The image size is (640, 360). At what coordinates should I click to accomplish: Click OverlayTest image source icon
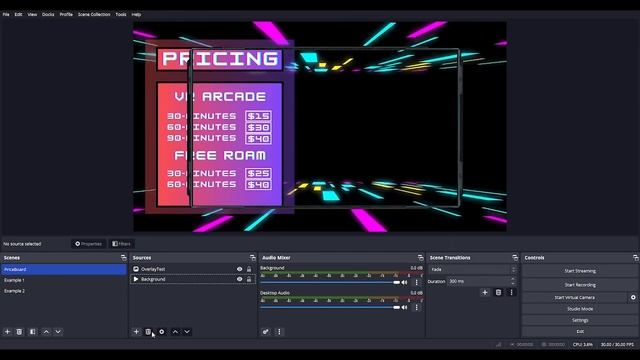pyautogui.click(x=136, y=269)
